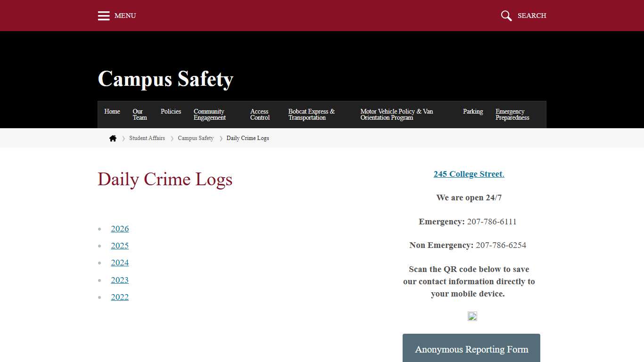Screen dimensions: 644x362
Task: Open the hamburger MENU icon
Action: 104,16
